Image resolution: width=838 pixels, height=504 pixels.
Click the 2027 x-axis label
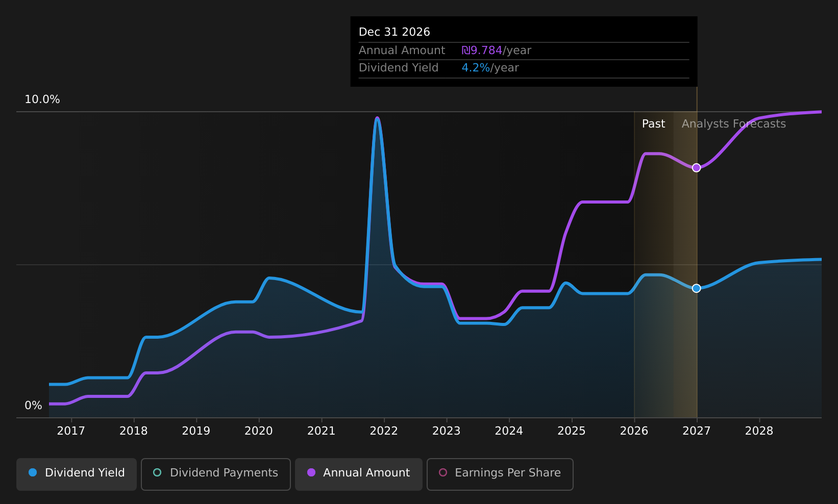coord(697,431)
